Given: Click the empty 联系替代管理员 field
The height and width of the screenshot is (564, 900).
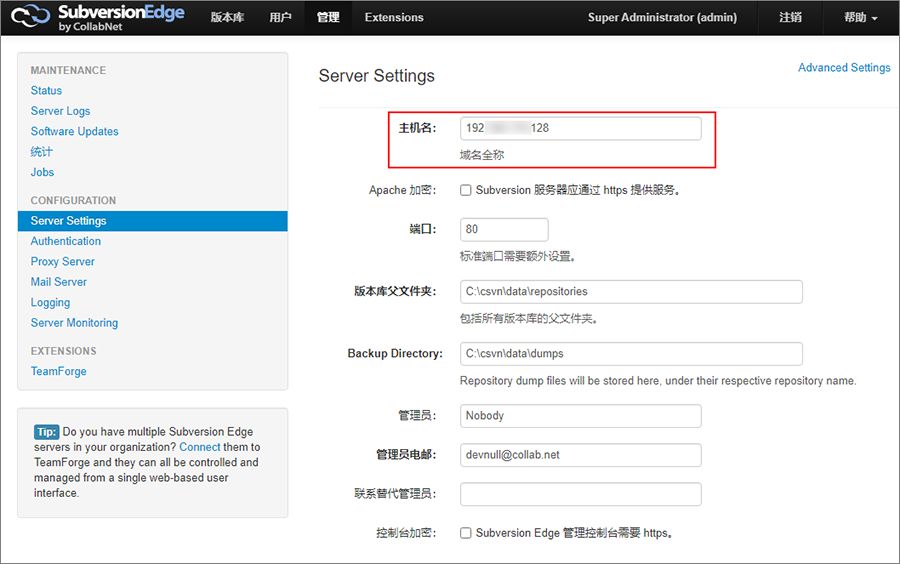Looking at the screenshot, I should (580, 494).
